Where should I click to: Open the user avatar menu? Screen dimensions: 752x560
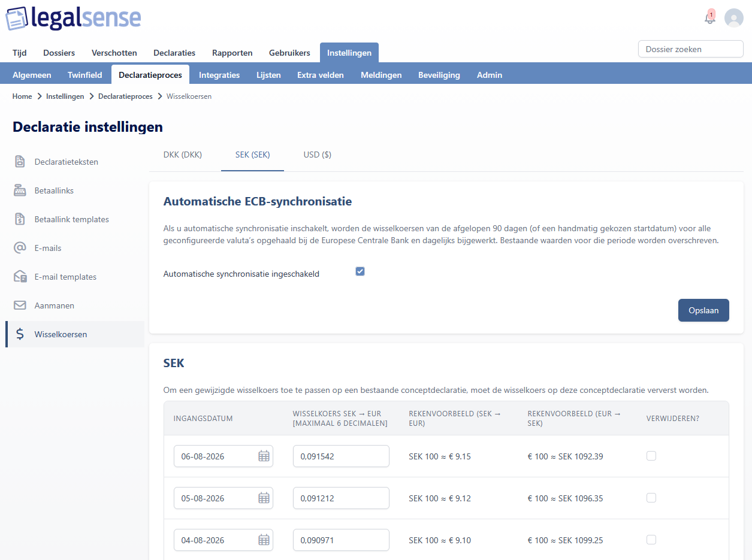point(734,18)
